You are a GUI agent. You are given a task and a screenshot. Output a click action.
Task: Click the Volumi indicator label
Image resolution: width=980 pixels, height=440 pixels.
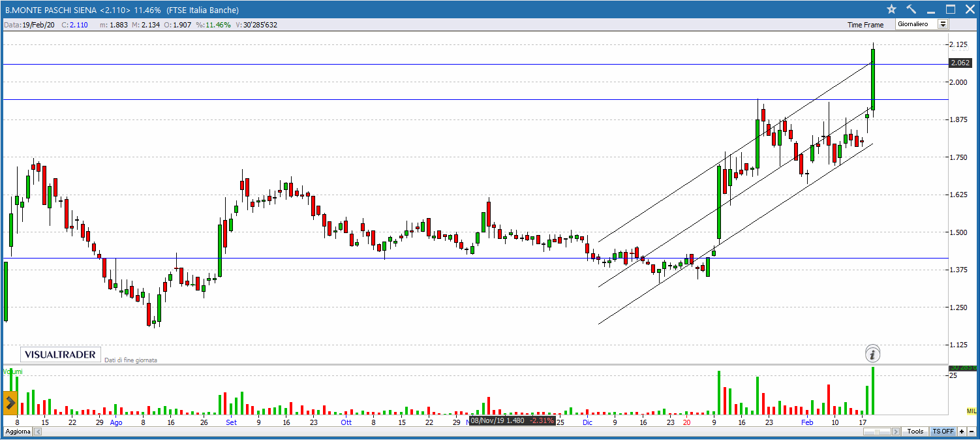(12, 371)
